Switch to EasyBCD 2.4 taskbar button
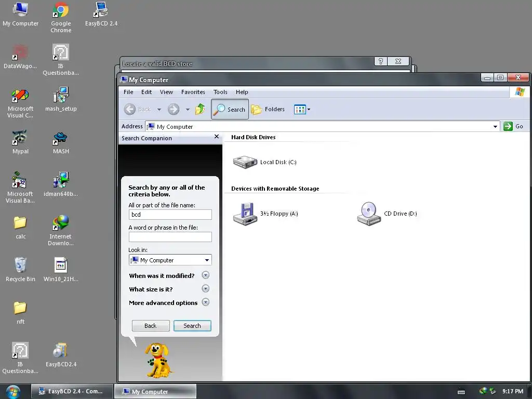 point(72,391)
